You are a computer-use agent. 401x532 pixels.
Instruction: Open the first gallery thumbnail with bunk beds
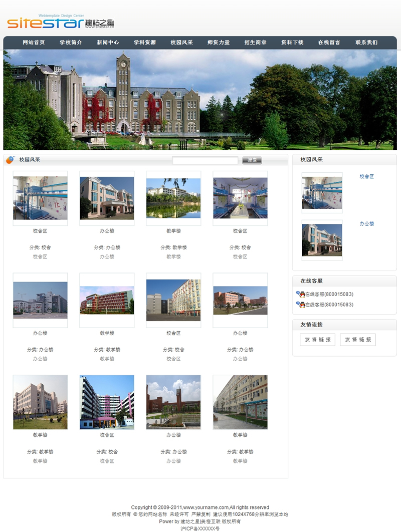click(40, 198)
